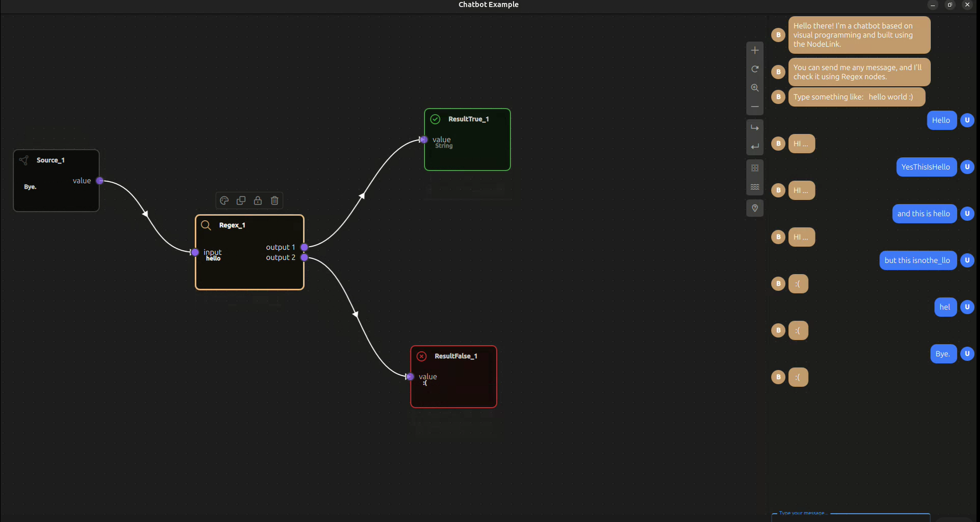Delete Regex_1 node with the trash icon
The width and height of the screenshot is (980, 522).
pos(275,201)
